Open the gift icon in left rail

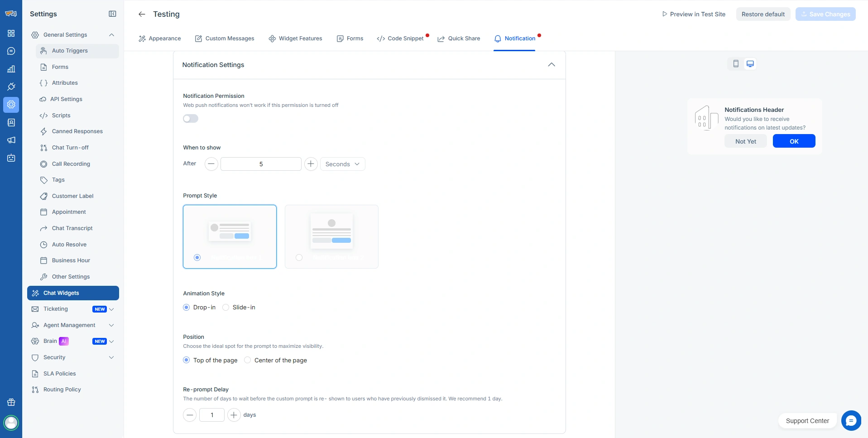[11, 402]
